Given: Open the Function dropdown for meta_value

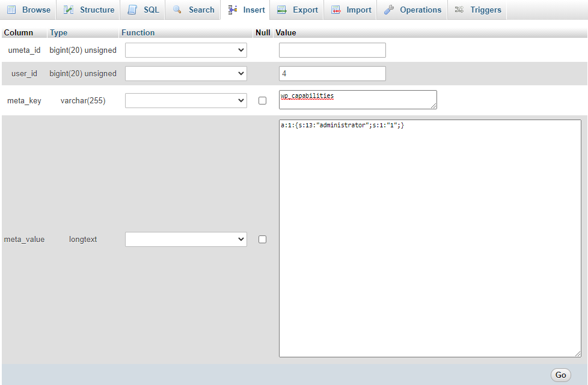Looking at the screenshot, I should click(186, 239).
